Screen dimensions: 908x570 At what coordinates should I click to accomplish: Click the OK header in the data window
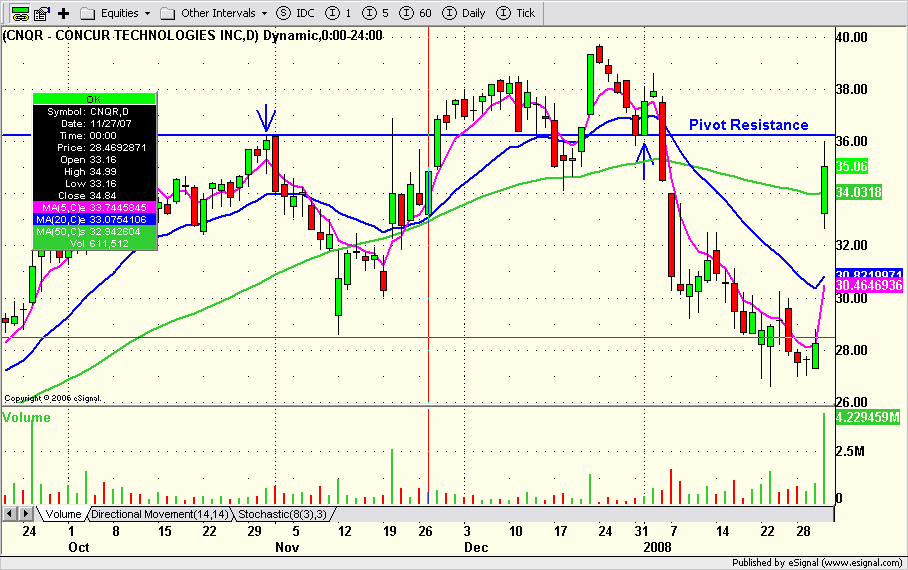94,99
